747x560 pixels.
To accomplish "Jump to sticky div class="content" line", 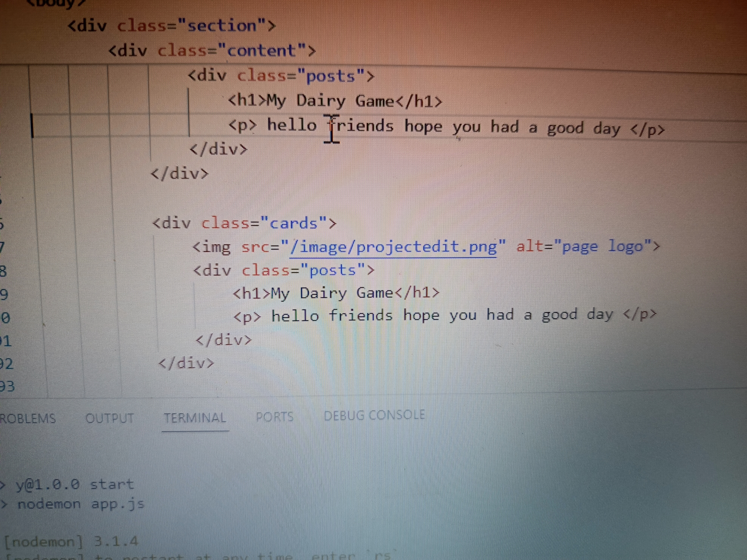I will 212,51.
